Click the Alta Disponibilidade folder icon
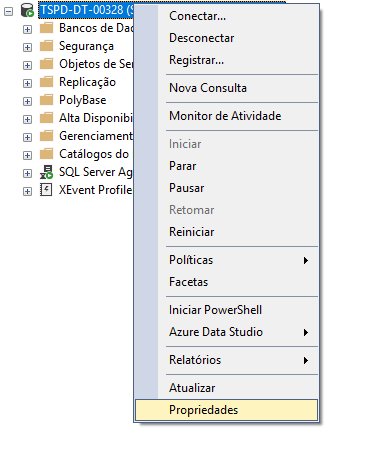390x449 pixels. (46, 118)
